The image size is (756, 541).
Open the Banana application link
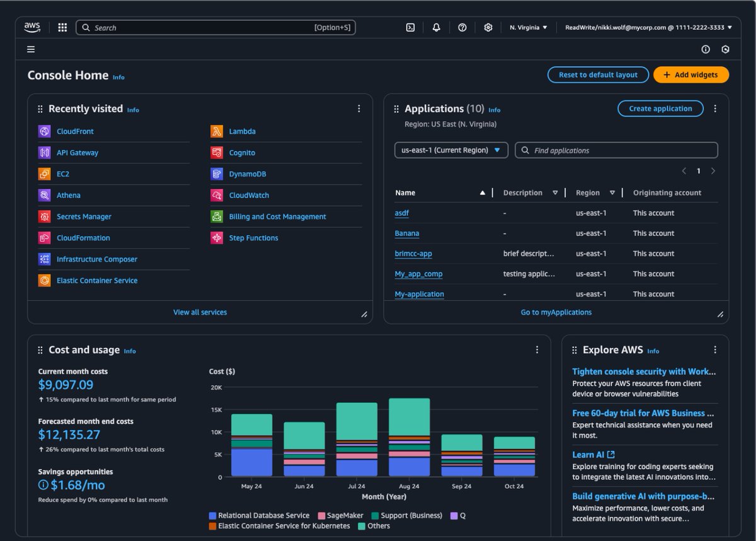tap(407, 233)
